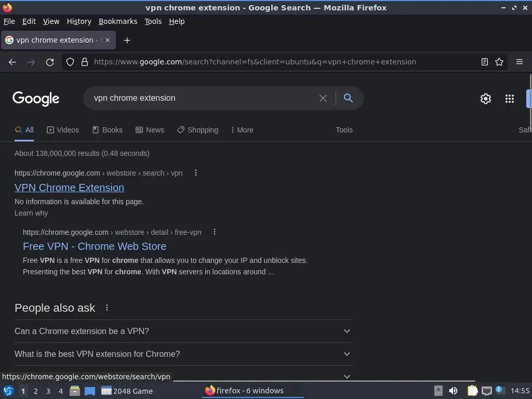
Task: Open a new tab with plus button
Action: [127, 41]
